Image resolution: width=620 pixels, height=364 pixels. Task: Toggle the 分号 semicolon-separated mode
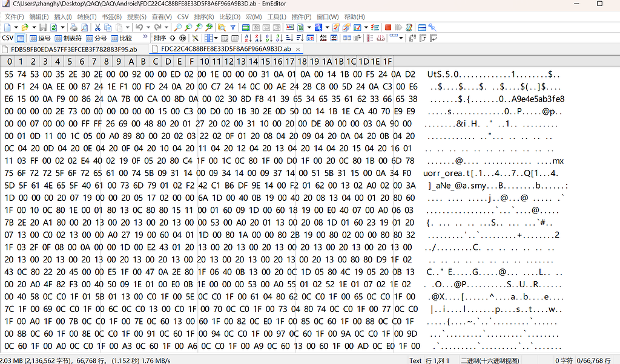coord(96,38)
